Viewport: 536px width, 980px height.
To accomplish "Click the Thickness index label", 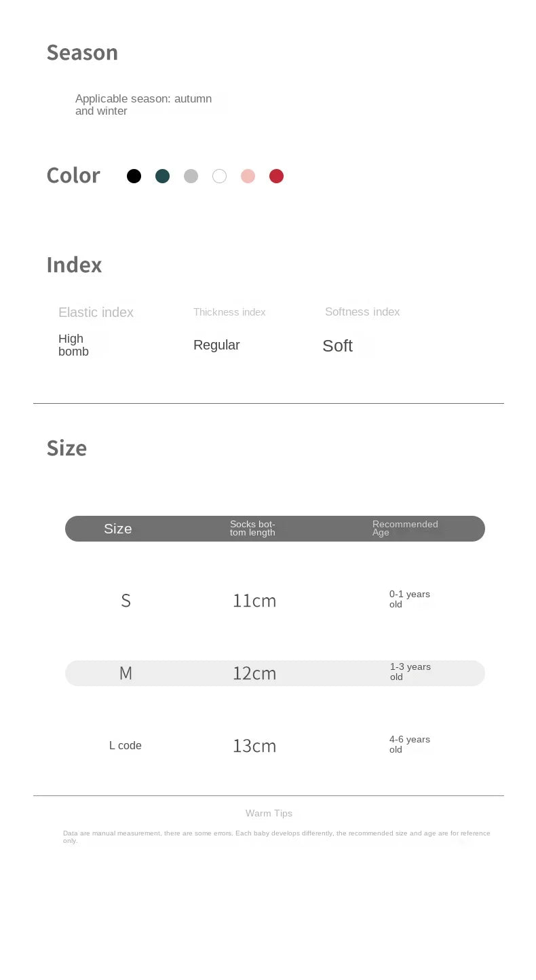I will [x=229, y=312].
